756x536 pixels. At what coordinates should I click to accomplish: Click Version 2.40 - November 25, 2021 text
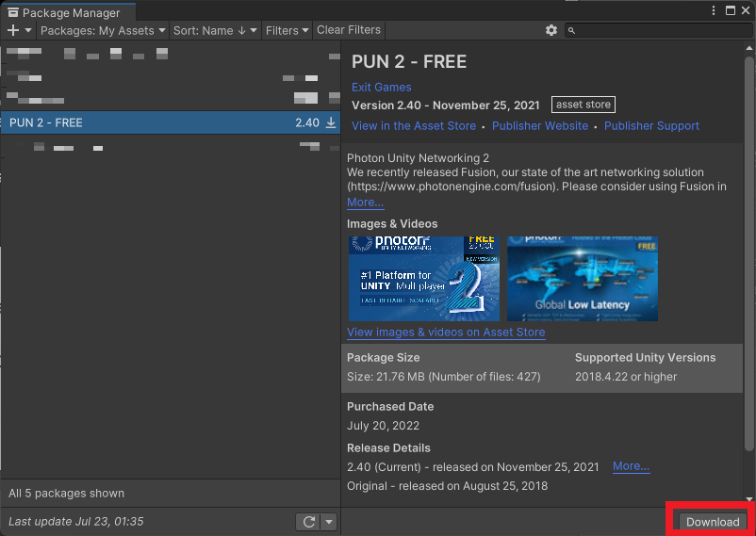click(x=448, y=106)
